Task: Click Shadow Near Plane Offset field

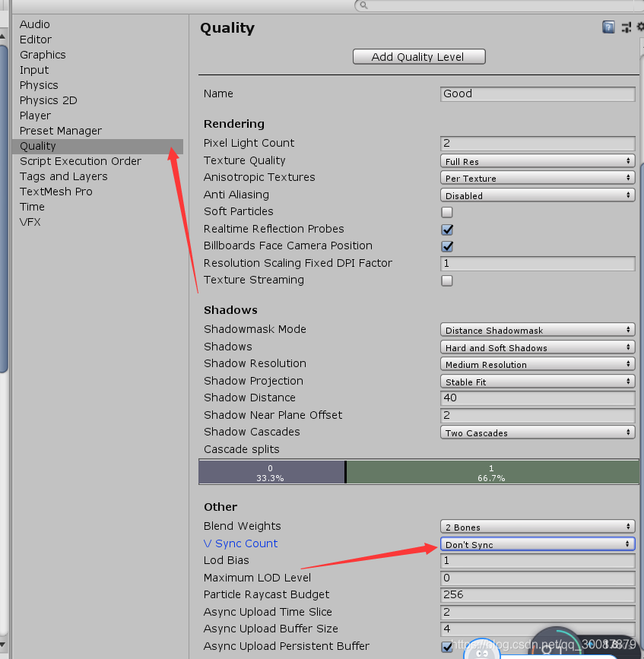Action: coord(538,416)
